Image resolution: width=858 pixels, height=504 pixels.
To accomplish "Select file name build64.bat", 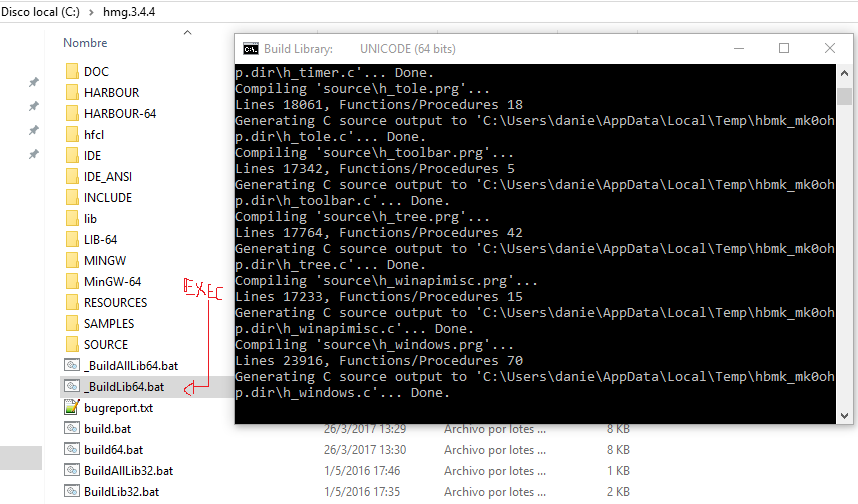I will click(113, 450).
